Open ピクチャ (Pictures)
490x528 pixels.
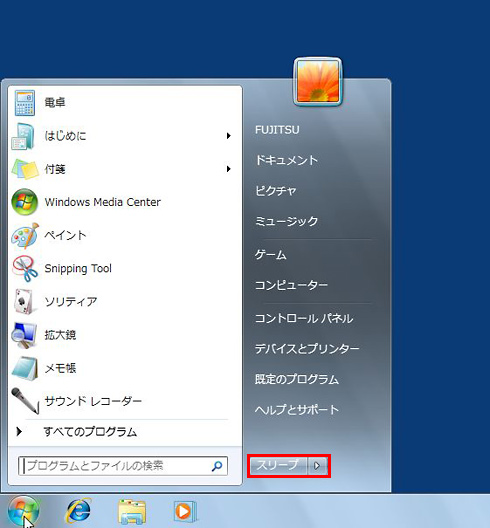click(x=276, y=191)
